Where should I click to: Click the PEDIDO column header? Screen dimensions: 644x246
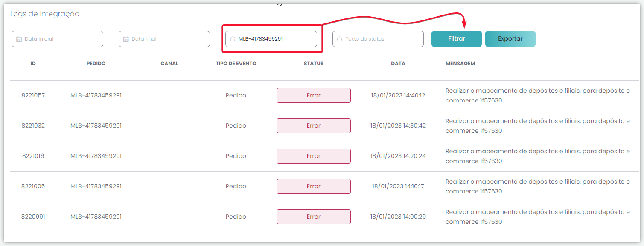pos(96,64)
